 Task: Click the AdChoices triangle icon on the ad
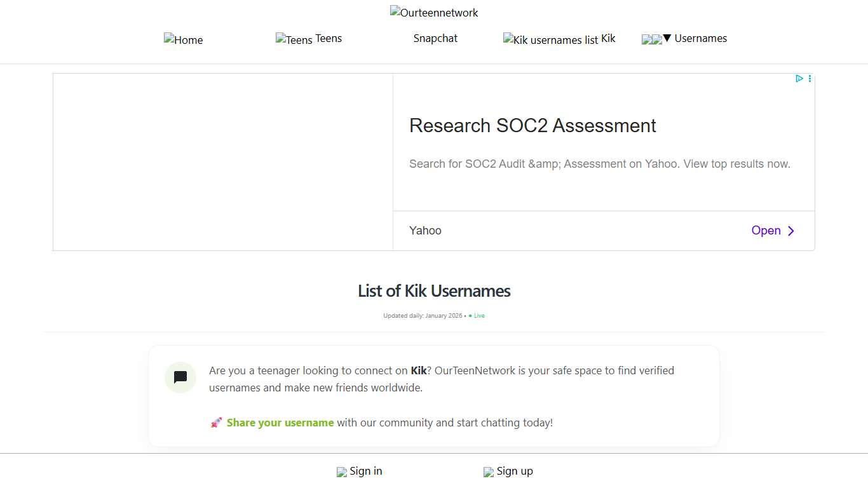point(800,78)
